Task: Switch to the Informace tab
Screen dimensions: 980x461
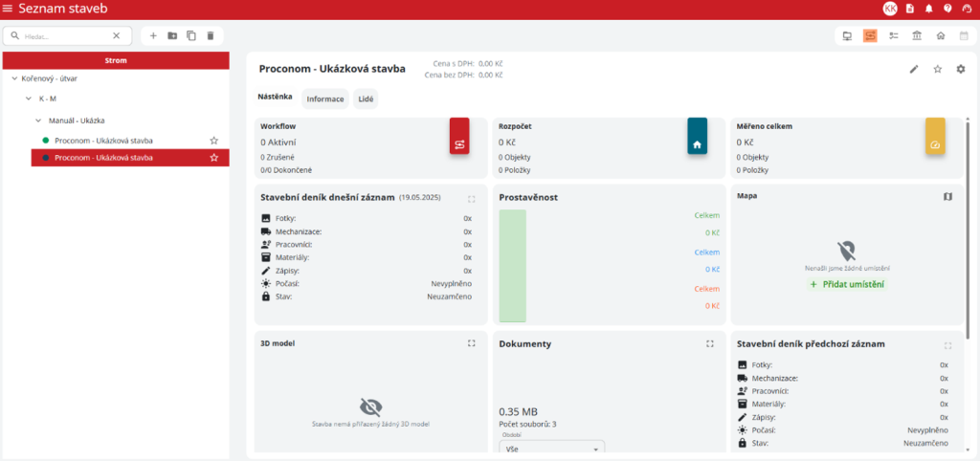Action: (x=325, y=99)
